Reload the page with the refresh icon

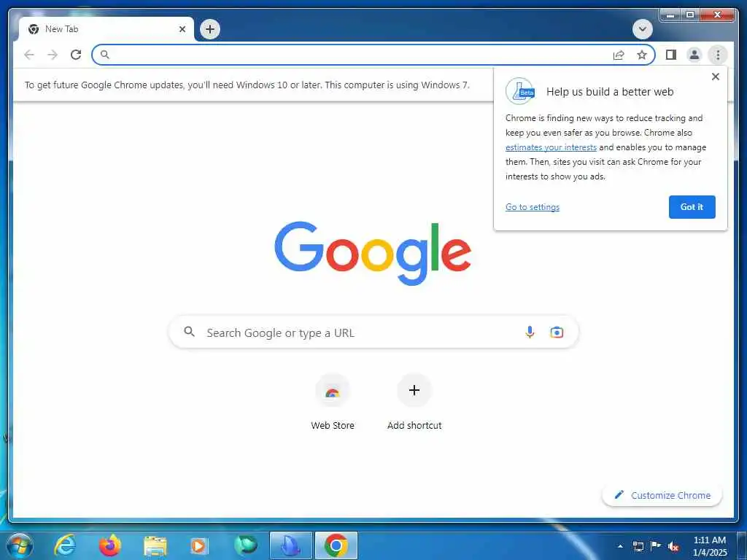[x=76, y=55]
